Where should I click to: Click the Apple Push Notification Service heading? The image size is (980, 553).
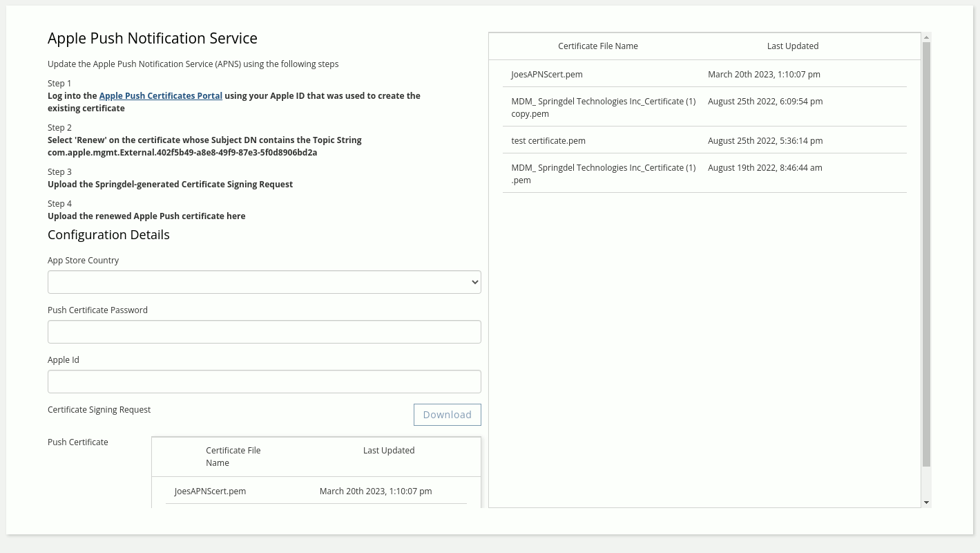[152, 38]
